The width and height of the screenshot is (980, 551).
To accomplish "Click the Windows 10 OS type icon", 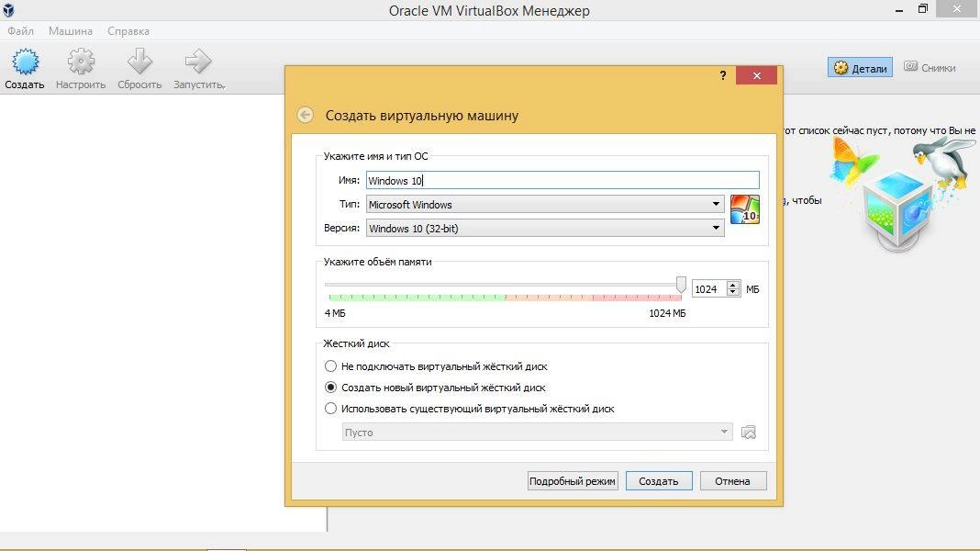I will (745, 208).
